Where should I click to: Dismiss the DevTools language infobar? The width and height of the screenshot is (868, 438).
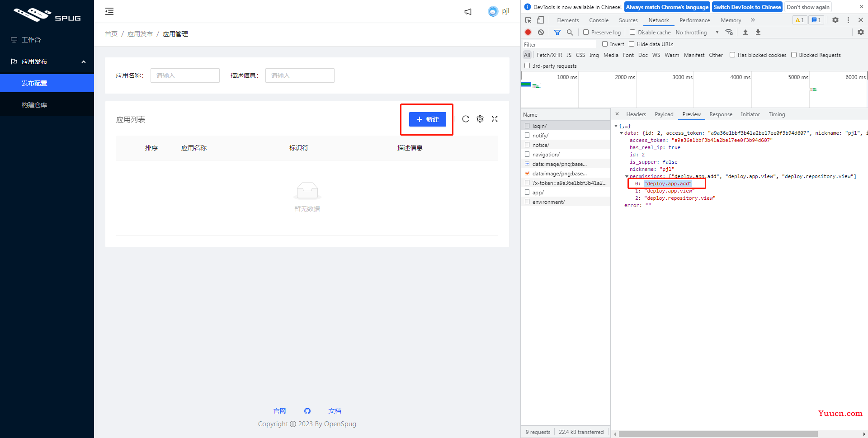(862, 7)
